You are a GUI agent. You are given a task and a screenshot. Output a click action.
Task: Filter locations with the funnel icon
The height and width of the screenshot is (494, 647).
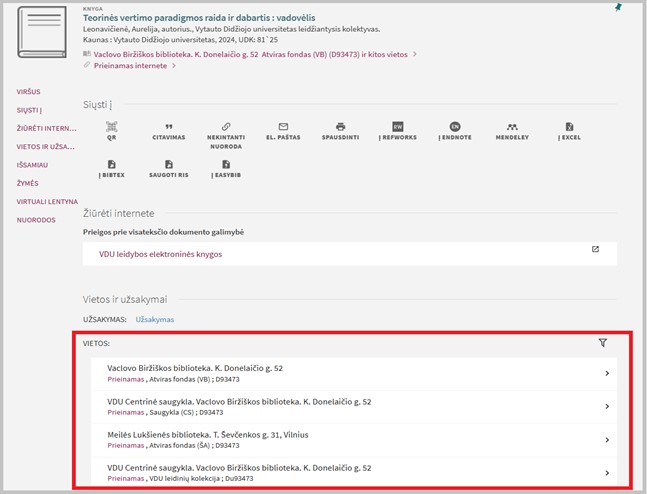(602, 343)
